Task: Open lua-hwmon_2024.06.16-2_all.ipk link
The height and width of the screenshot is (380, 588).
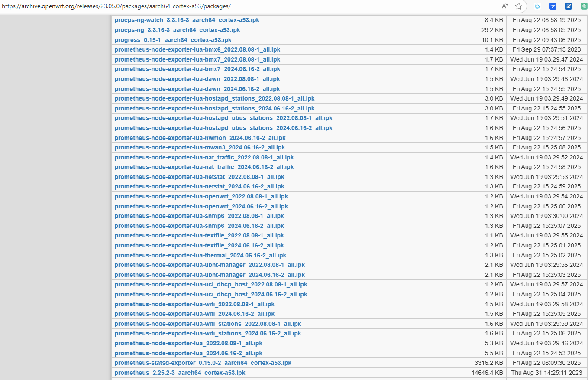Action: coord(200,138)
